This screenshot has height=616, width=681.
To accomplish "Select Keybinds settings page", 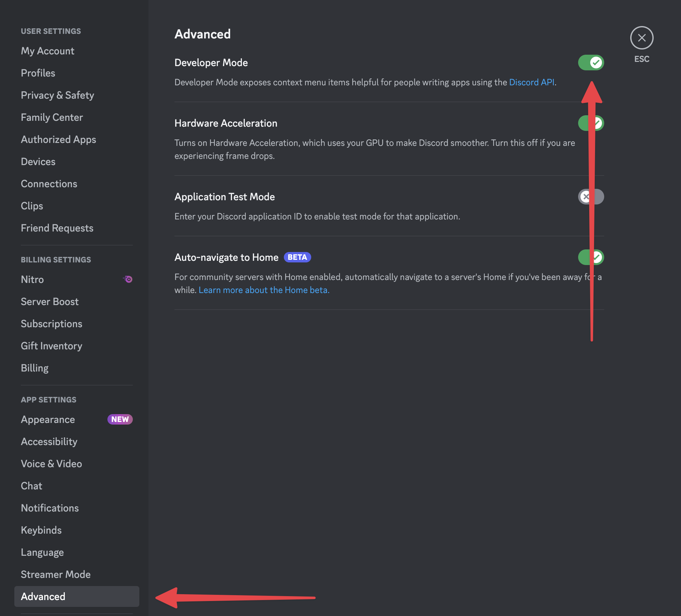I will pyautogui.click(x=41, y=530).
